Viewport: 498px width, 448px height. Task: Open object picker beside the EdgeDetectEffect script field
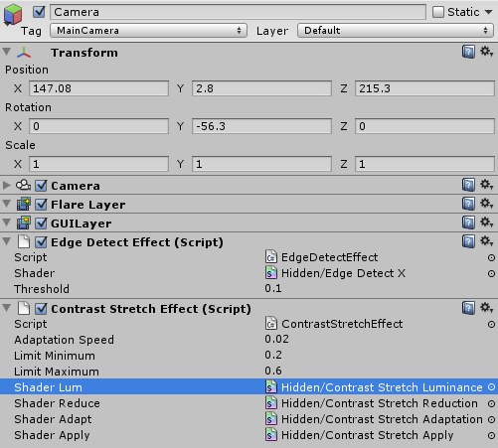(491, 257)
